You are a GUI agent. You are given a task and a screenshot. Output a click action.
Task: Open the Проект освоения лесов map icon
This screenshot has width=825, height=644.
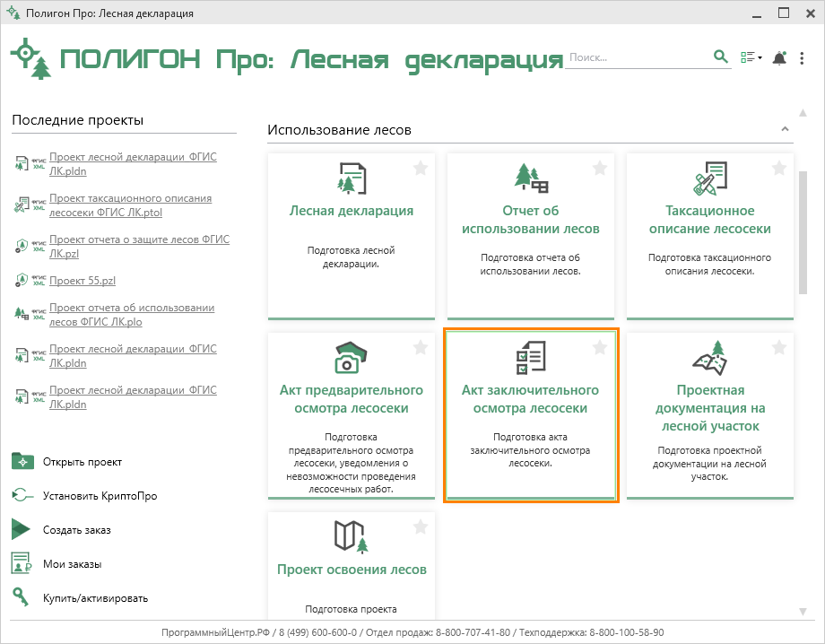click(x=351, y=536)
